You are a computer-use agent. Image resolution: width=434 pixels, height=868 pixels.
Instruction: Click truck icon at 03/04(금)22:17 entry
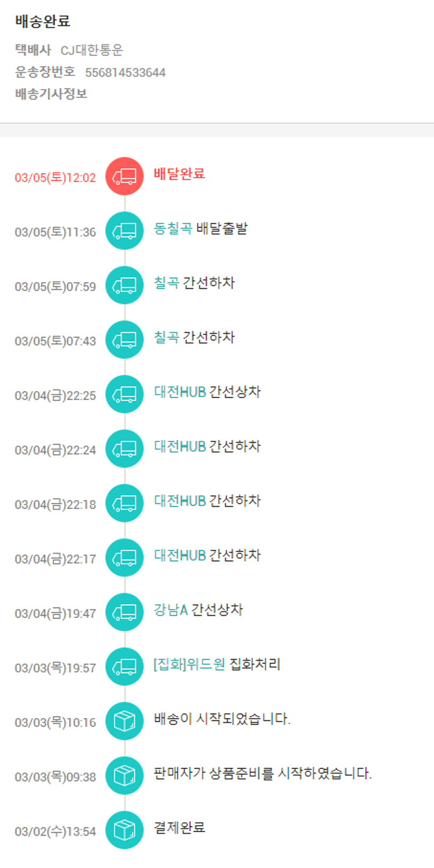[124, 558]
